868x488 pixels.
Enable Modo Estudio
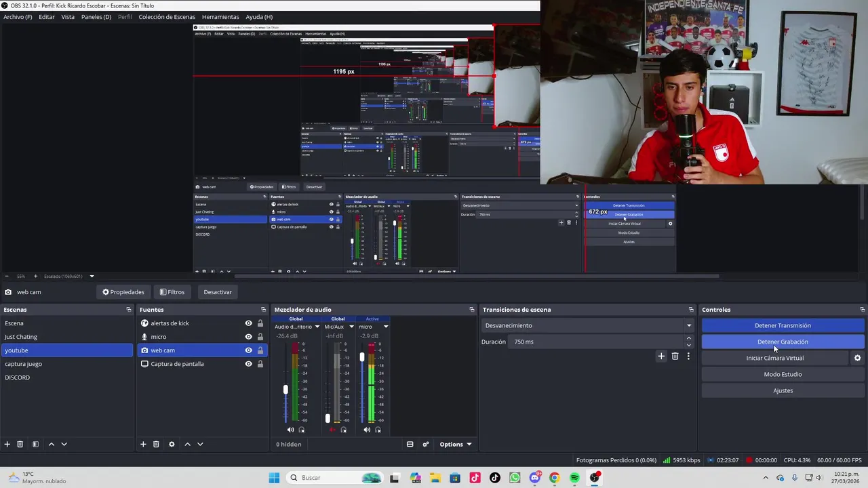[x=783, y=374]
